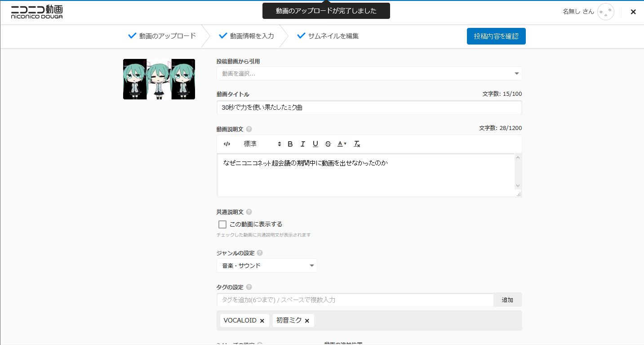Remove the VOCALOID tag
The width and height of the screenshot is (644, 345).
click(262, 321)
